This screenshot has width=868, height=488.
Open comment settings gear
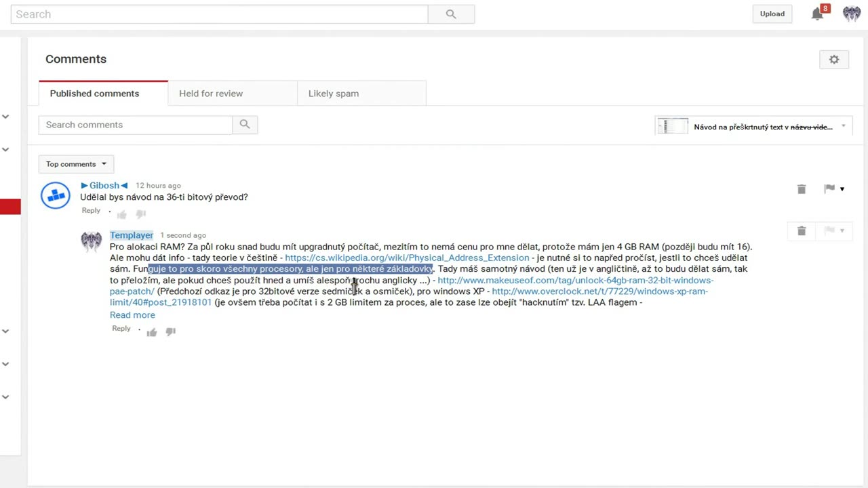pos(834,60)
